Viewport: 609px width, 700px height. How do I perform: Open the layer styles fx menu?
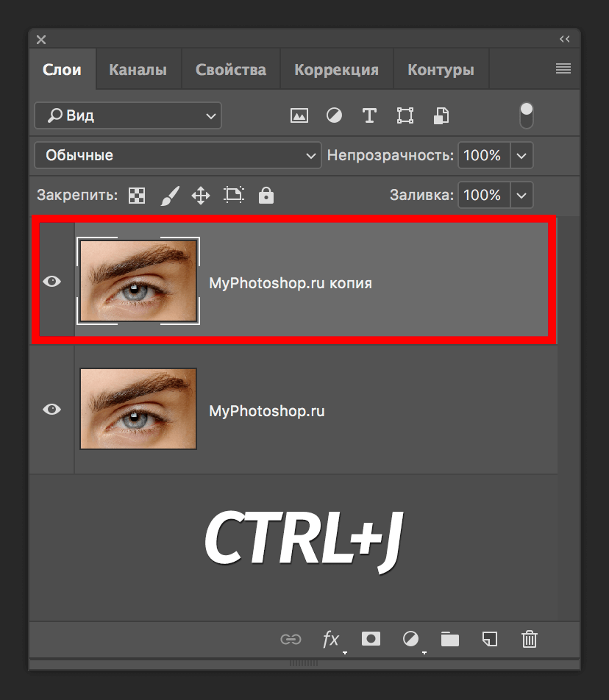[x=332, y=640]
